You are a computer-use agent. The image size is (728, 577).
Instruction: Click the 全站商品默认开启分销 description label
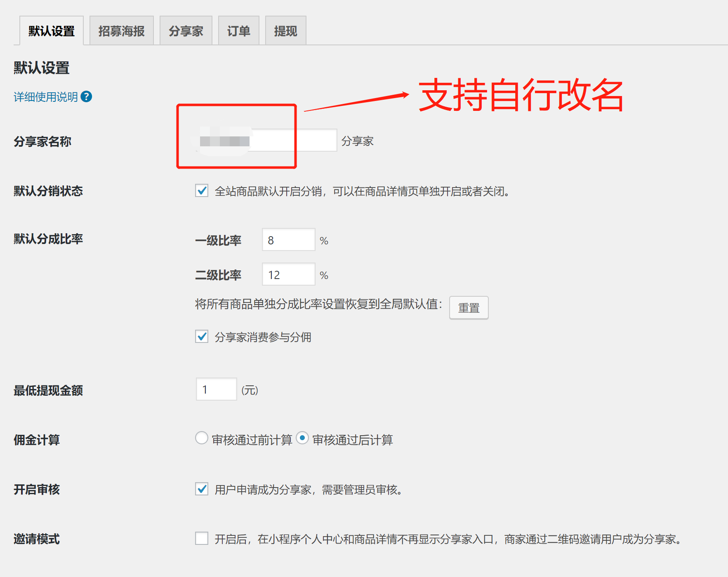point(362,192)
